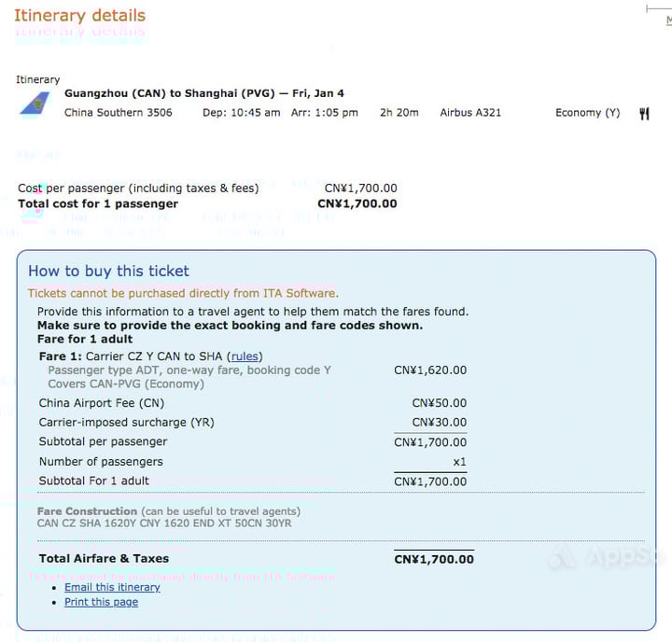Viewport: 672px width, 642px height.
Task: Click the Economy (Y) cabin label
Action: click(588, 113)
